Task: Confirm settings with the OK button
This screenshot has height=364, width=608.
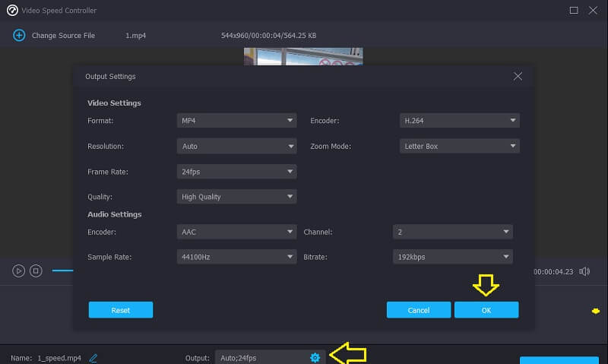Action: (x=486, y=310)
